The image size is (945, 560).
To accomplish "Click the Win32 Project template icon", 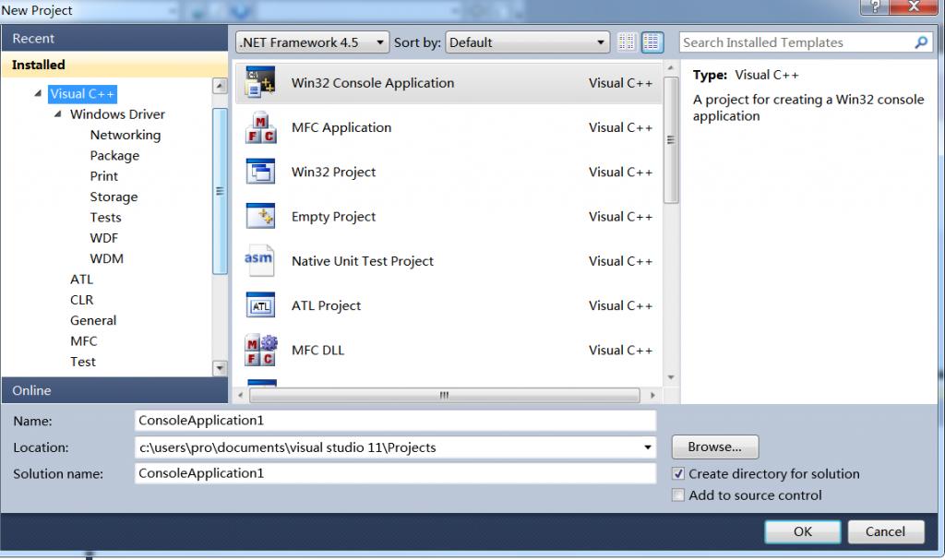I will [260, 172].
